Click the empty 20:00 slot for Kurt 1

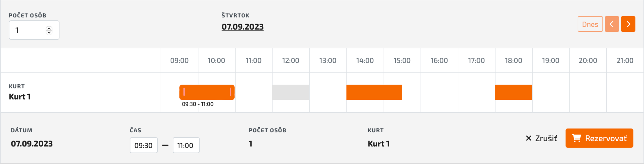(588, 92)
